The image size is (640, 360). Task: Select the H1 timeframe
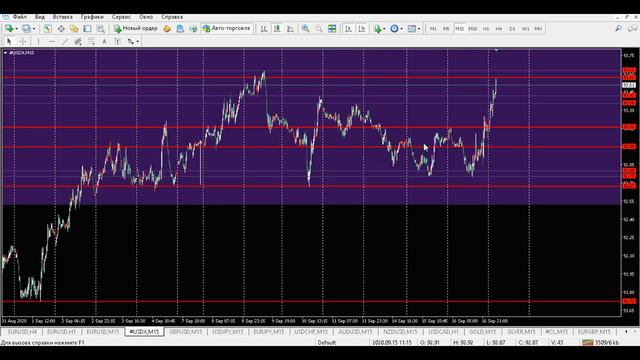[486, 29]
